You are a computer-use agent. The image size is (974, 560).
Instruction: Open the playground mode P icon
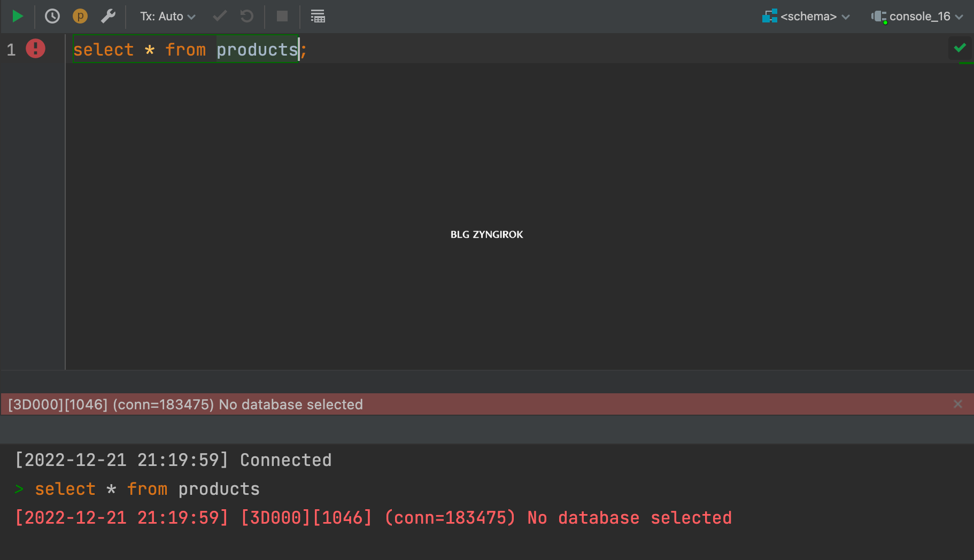point(80,17)
